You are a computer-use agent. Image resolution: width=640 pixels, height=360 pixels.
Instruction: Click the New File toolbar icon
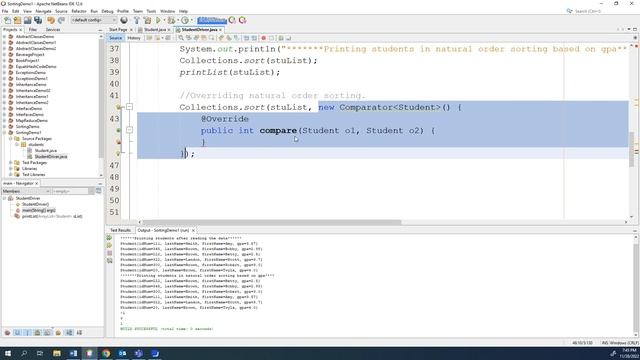pos(7,20)
